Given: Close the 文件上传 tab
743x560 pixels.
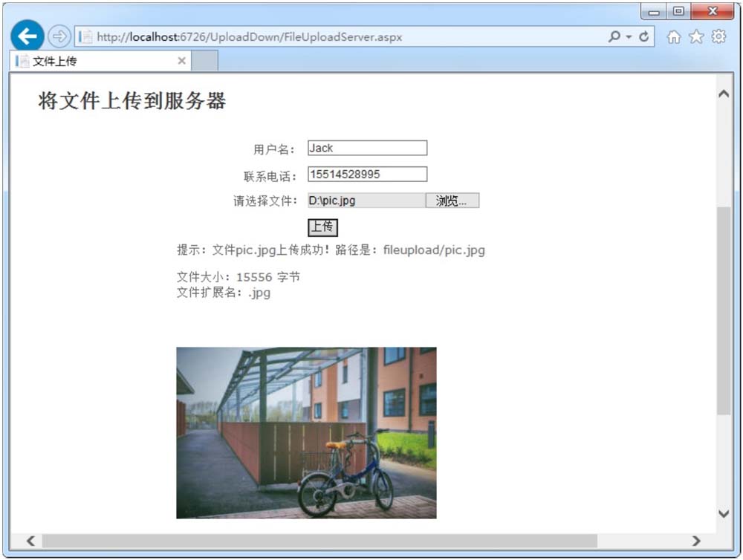Looking at the screenshot, I should 181,61.
